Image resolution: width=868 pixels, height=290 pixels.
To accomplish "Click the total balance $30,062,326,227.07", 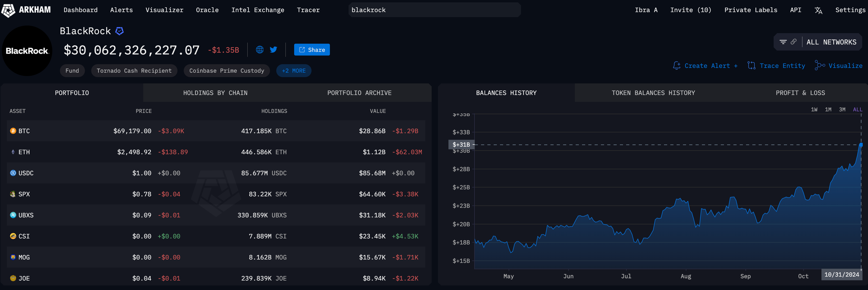I will [x=131, y=50].
